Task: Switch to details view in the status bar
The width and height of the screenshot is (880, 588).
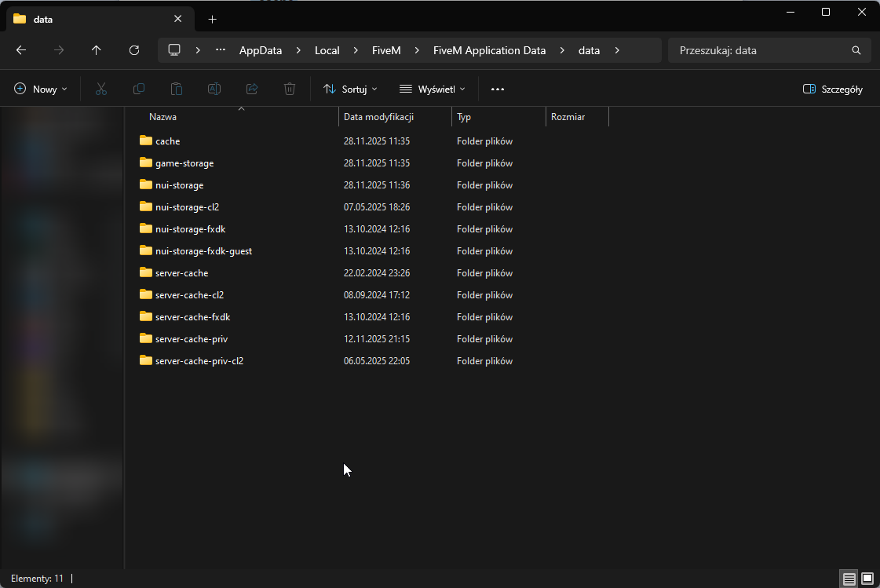Action: tap(849, 579)
